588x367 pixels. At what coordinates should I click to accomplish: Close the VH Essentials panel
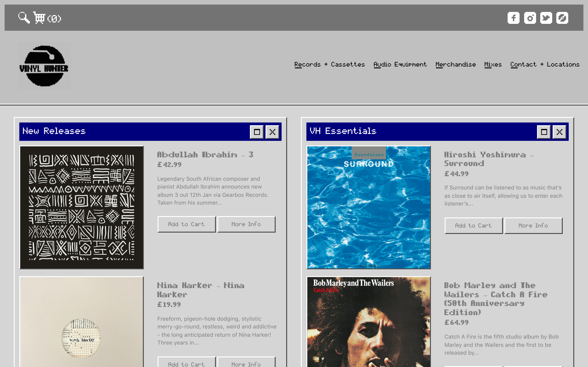(x=559, y=132)
